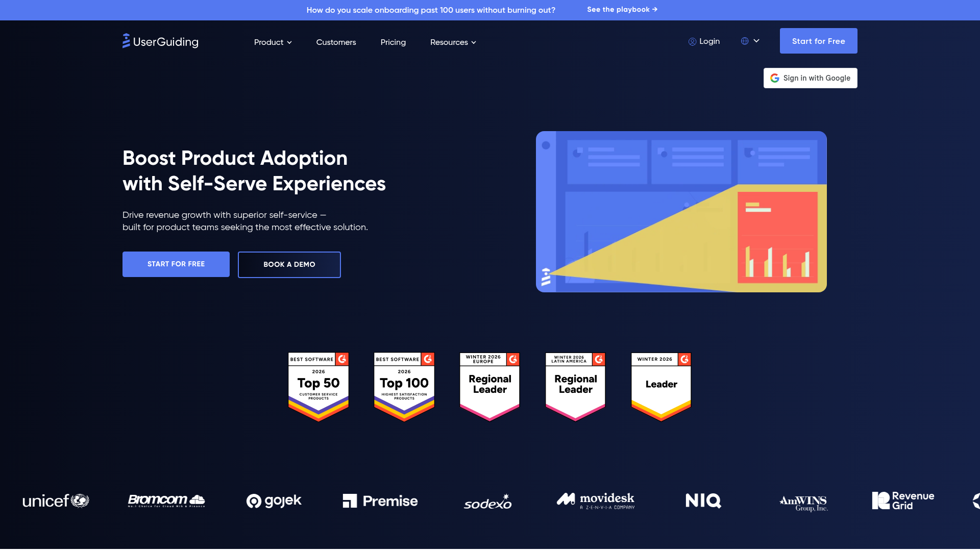Click the Revenue Grid logo
Viewport: 980px width, 551px height.
coord(902,500)
